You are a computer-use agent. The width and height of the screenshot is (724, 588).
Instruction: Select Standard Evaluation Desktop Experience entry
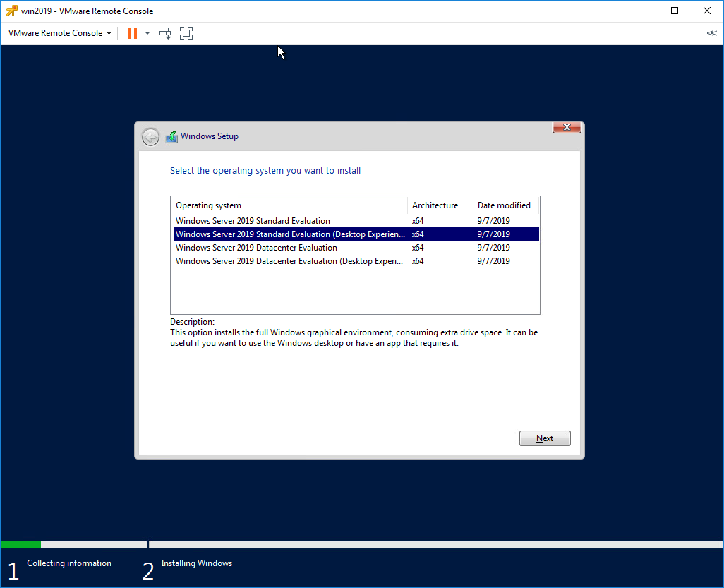coord(291,234)
